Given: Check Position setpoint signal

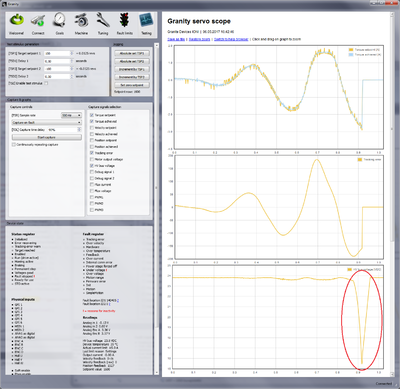Looking at the screenshot, I should point(92,140).
